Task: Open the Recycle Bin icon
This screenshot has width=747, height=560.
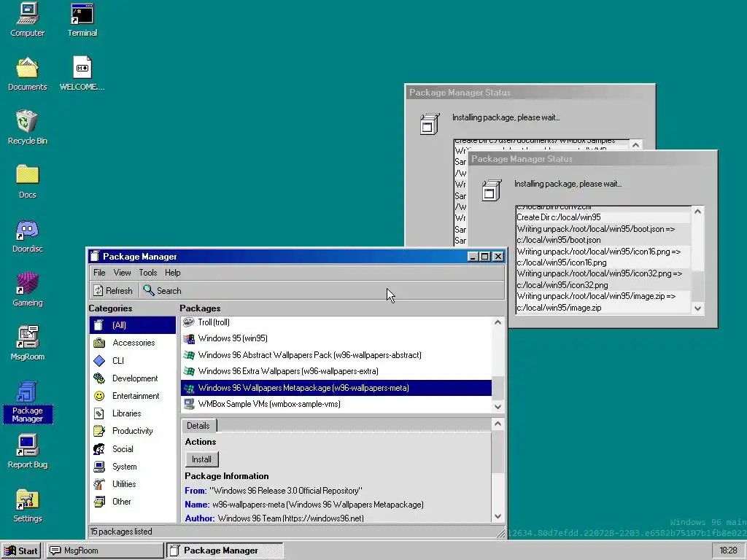Action: pyautogui.click(x=27, y=128)
